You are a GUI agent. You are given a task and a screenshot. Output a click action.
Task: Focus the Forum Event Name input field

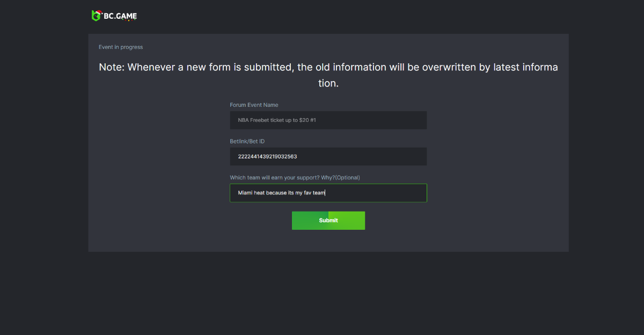[376, 120]
